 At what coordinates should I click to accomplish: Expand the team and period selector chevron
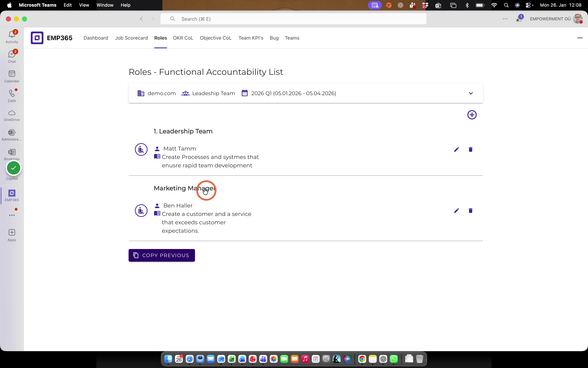pos(471,93)
